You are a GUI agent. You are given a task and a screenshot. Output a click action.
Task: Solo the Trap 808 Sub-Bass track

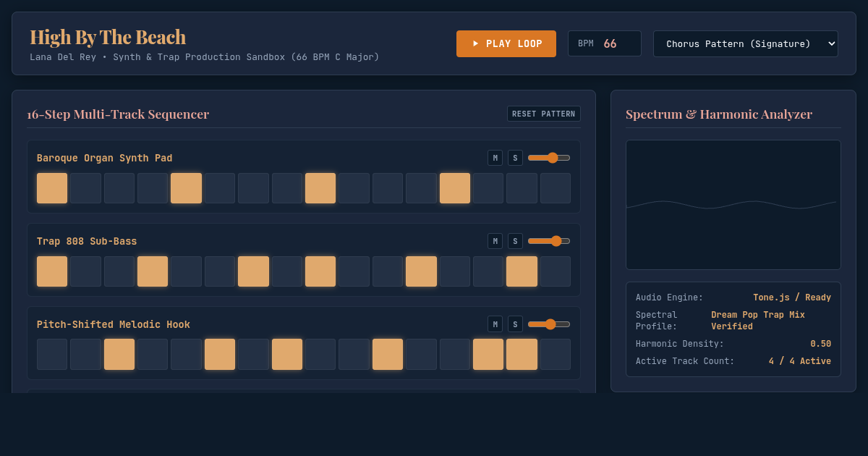tap(515, 241)
